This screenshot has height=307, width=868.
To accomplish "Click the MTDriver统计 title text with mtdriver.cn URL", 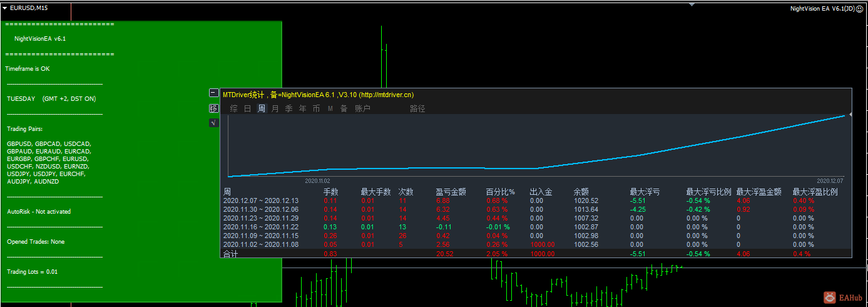I will 318,95.
